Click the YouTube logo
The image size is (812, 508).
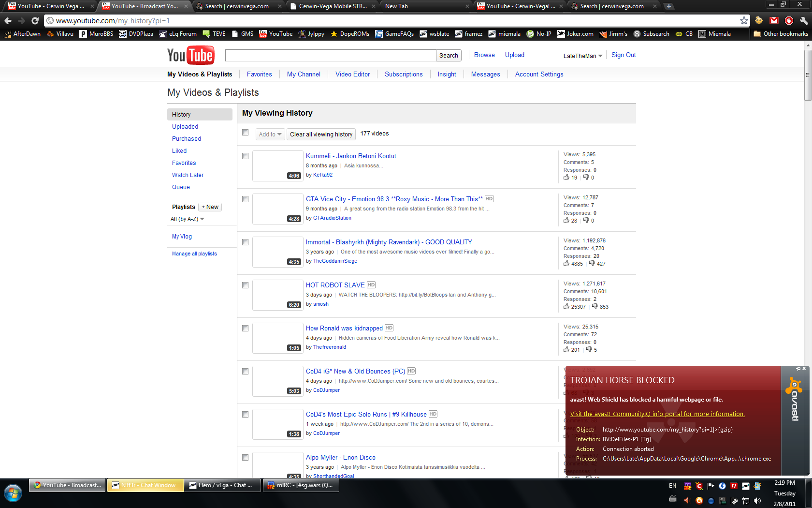(190, 55)
